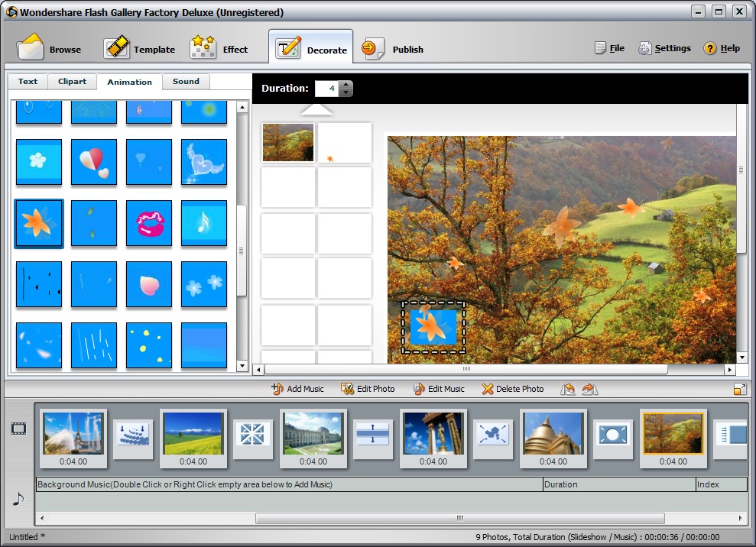Screen dimensions: 756x547
Task: Open the Browse section
Action: (51, 47)
